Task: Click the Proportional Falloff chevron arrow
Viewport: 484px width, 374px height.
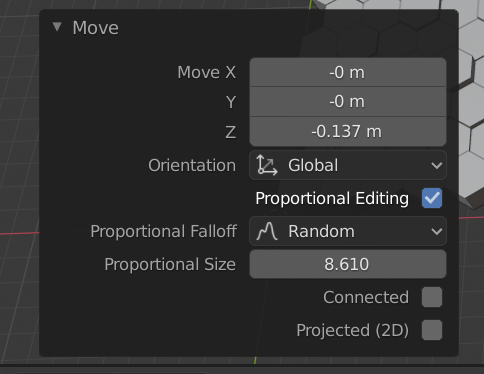Action: (436, 231)
